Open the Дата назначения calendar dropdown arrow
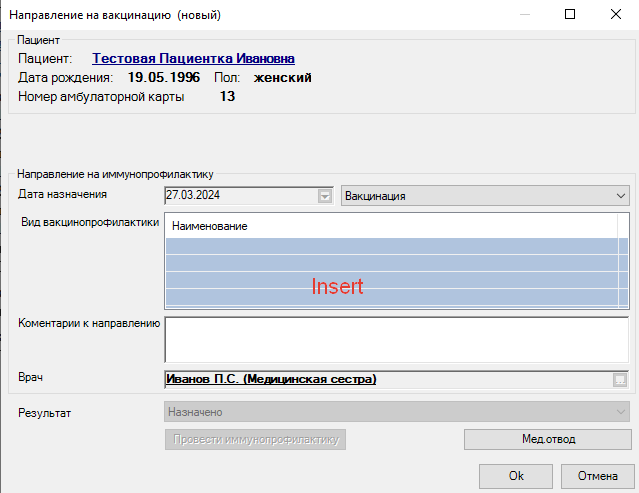Viewport: 639px width, 493px height. pyautogui.click(x=325, y=196)
